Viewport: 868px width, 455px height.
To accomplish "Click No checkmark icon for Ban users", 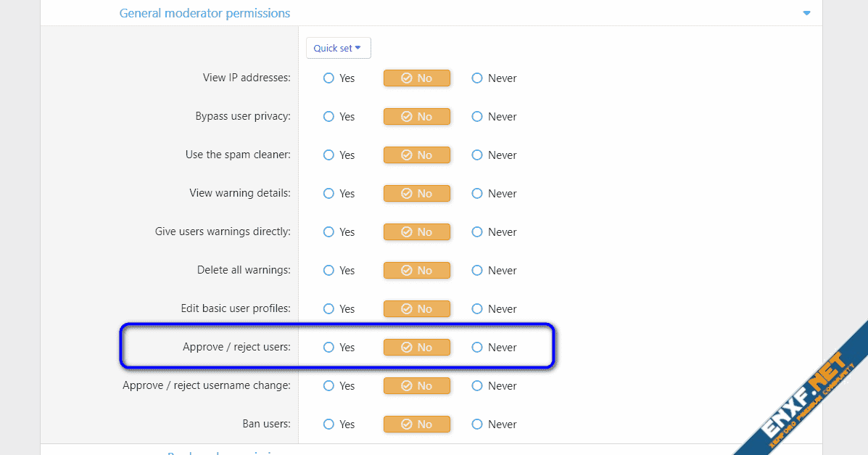I will tap(407, 425).
